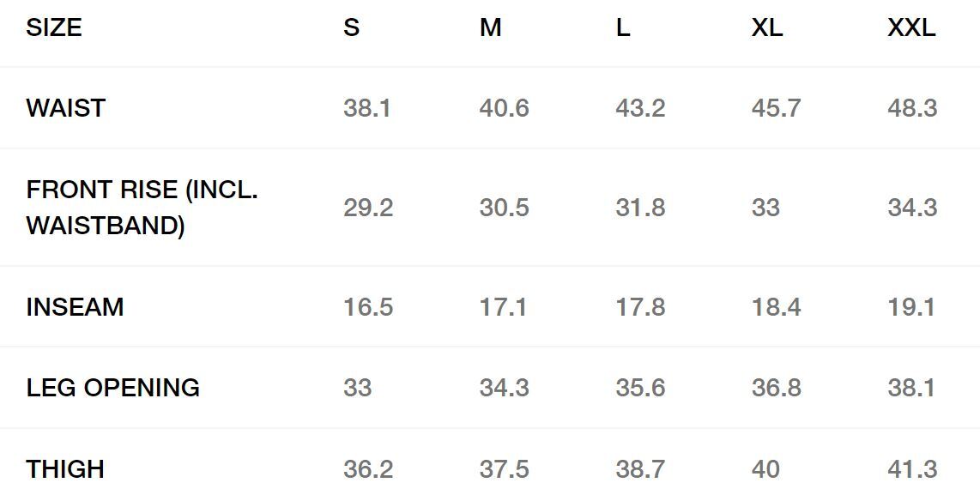Click front rise value 30.5 for M

point(504,208)
